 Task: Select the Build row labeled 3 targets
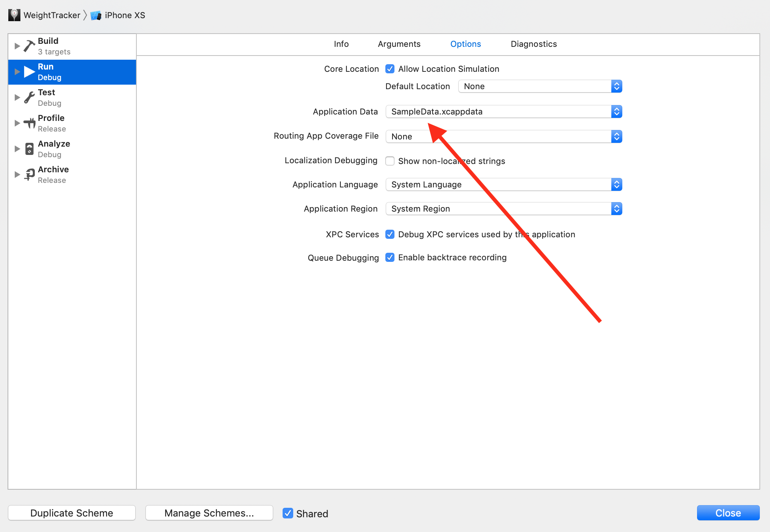click(72, 46)
